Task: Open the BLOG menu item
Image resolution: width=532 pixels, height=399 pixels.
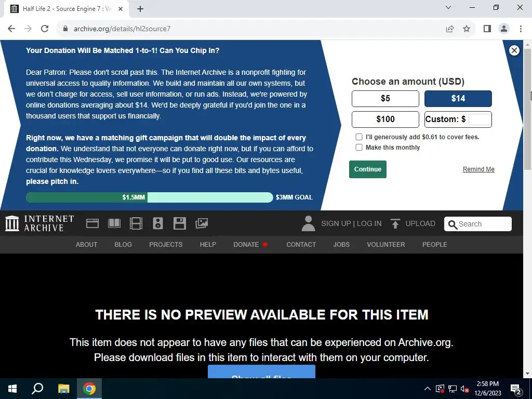Action: click(123, 245)
